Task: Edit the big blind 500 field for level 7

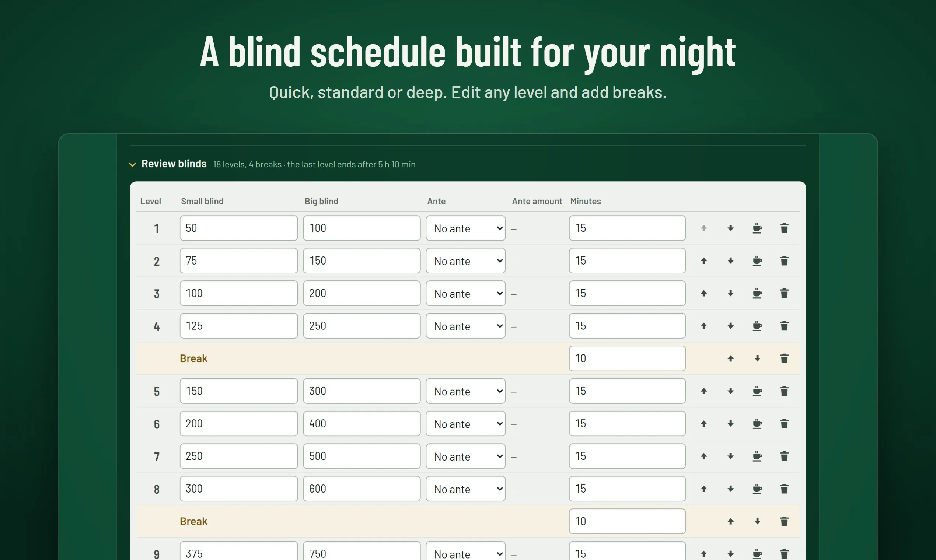Action: click(x=362, y=456)
